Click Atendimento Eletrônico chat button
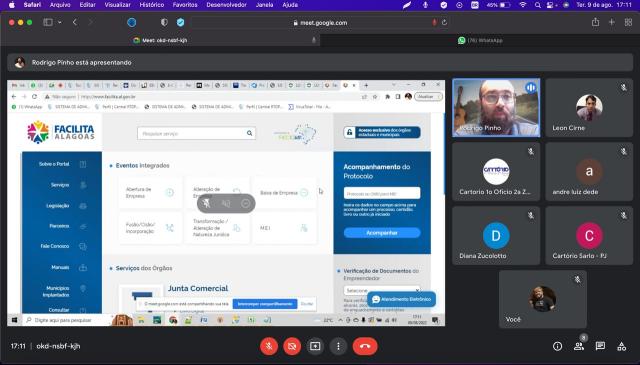The height and width of the screenshot is (365, 640). click(402, 299)
